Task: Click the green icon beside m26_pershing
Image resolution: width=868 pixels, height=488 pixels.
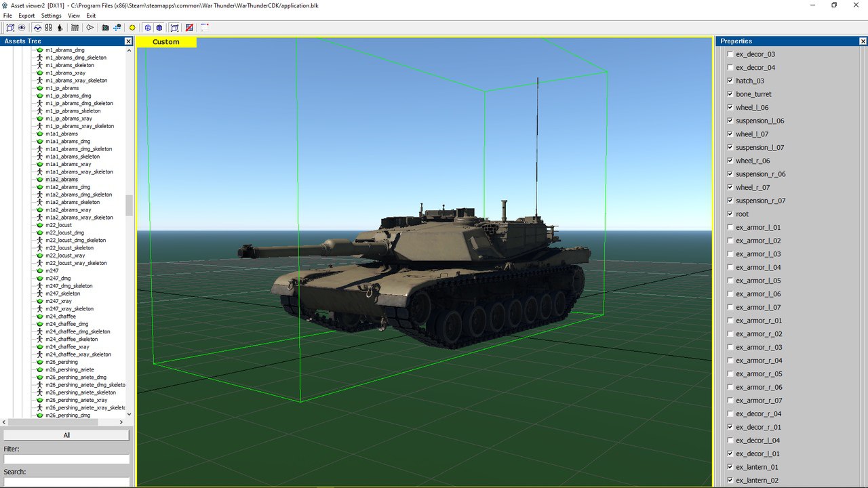Action: [39, 362]
